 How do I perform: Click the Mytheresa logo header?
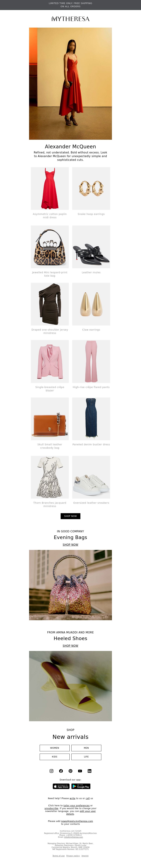point(70,19)
